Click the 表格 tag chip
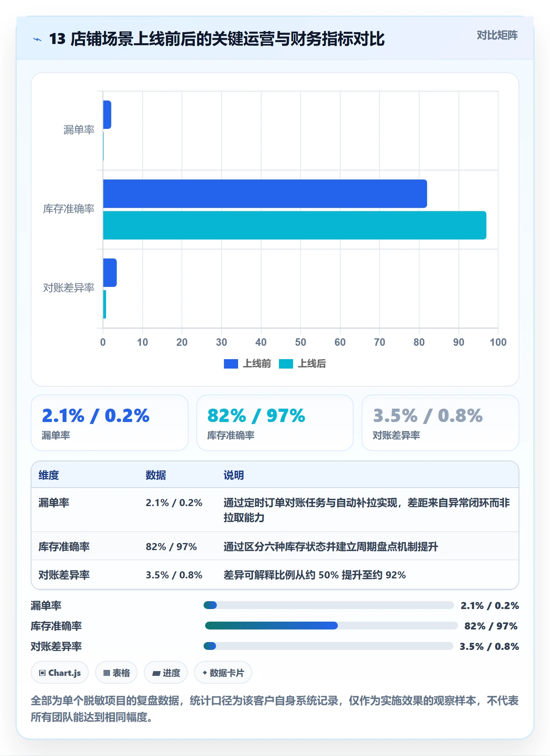550x756 pixels. coord(116,673)
